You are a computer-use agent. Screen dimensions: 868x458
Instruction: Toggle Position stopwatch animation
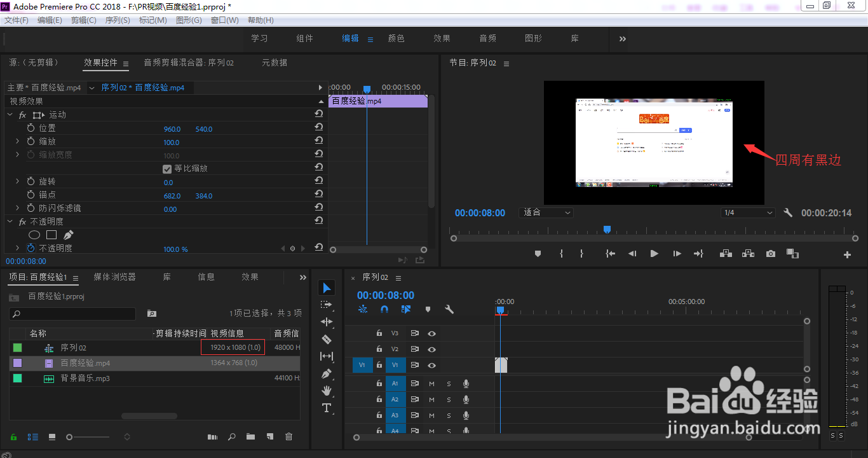coord(31,128)
